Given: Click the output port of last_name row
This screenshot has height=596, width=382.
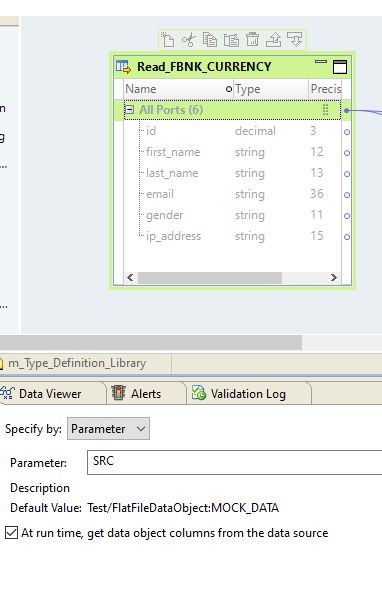Looking at the screenshot, I should [x=347, y=173].
